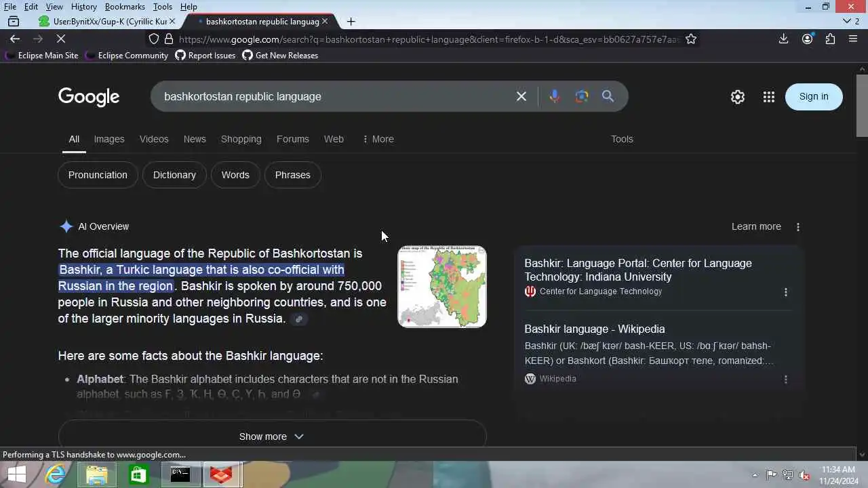Click the Sign in button
The width and height of the screenshot is (868, 488).
[814, 96]
